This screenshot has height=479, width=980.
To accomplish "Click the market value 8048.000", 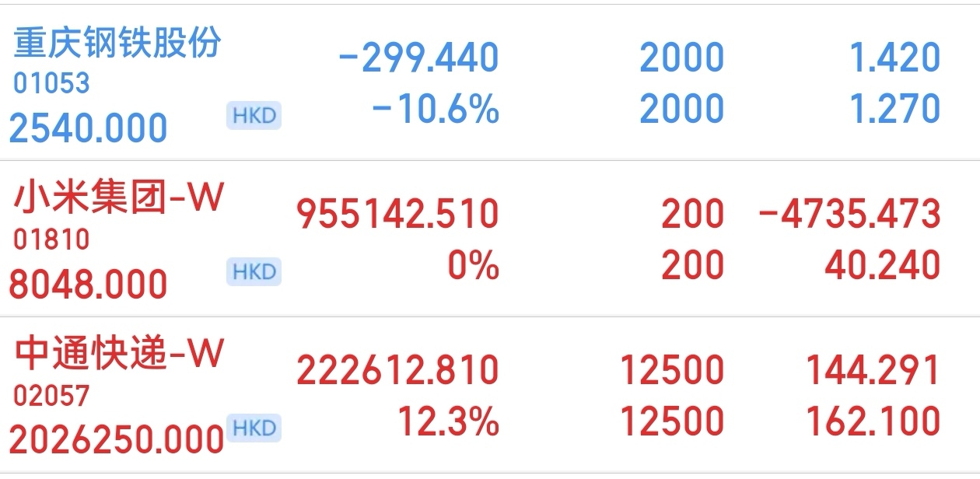I will coord(89,284).
